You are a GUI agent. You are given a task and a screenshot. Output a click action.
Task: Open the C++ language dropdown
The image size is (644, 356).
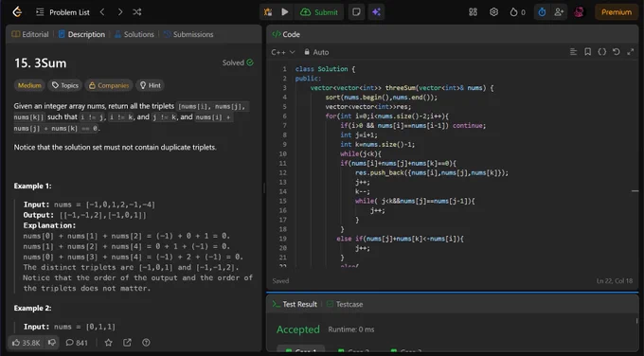pos(283,52)
